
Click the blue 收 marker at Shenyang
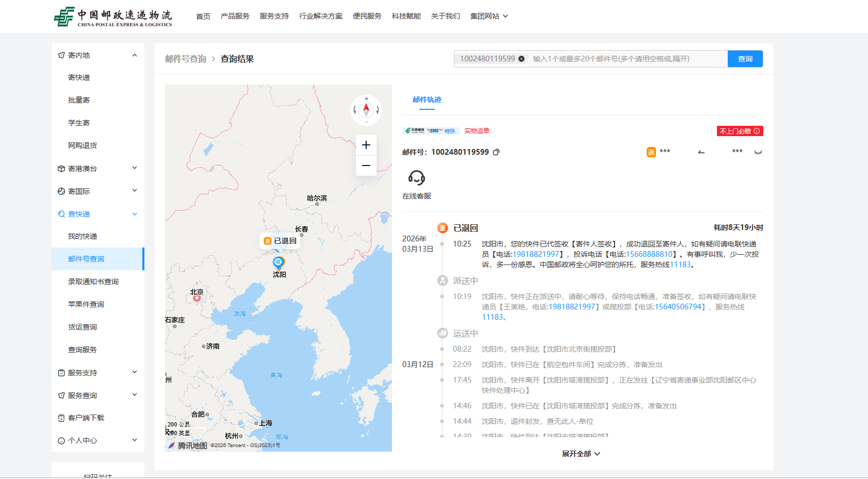tap(279, 262)
